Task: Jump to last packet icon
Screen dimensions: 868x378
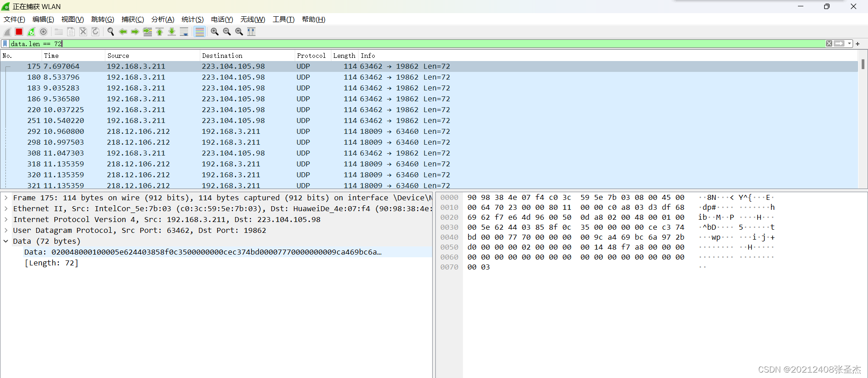Action: pos(172,32)
